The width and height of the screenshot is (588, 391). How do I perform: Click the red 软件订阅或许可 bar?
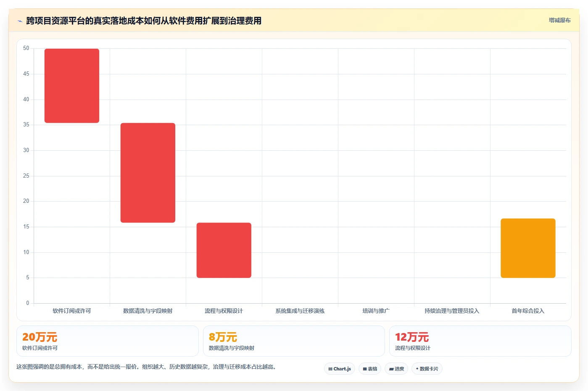(72, 86)
